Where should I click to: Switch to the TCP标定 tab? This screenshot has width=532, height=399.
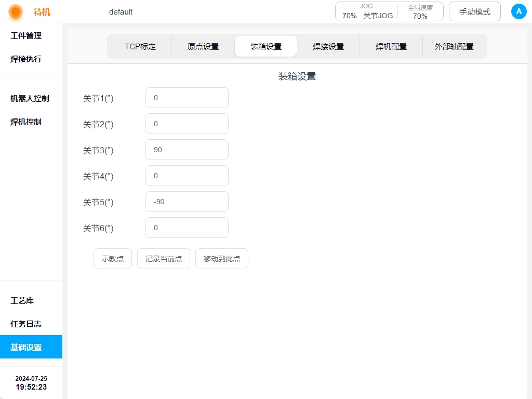pos(140,46)
